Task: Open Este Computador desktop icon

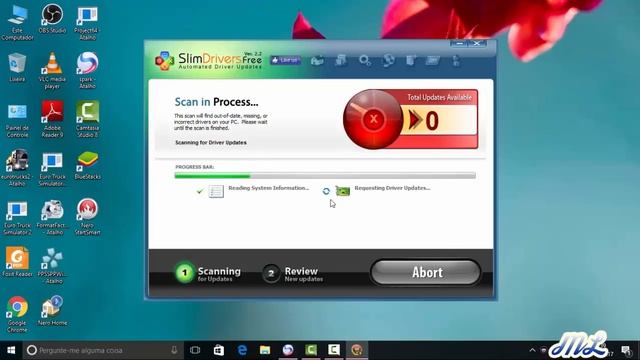Action: [17, 23]
